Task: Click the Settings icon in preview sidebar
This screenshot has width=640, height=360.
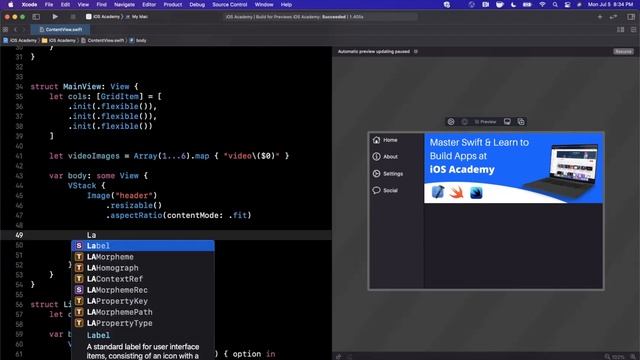Action: tap(376, 173)
